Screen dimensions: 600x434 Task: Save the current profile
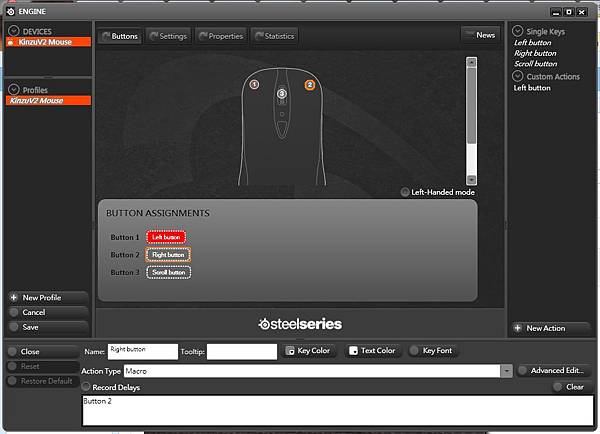click(x=48, y=327)
